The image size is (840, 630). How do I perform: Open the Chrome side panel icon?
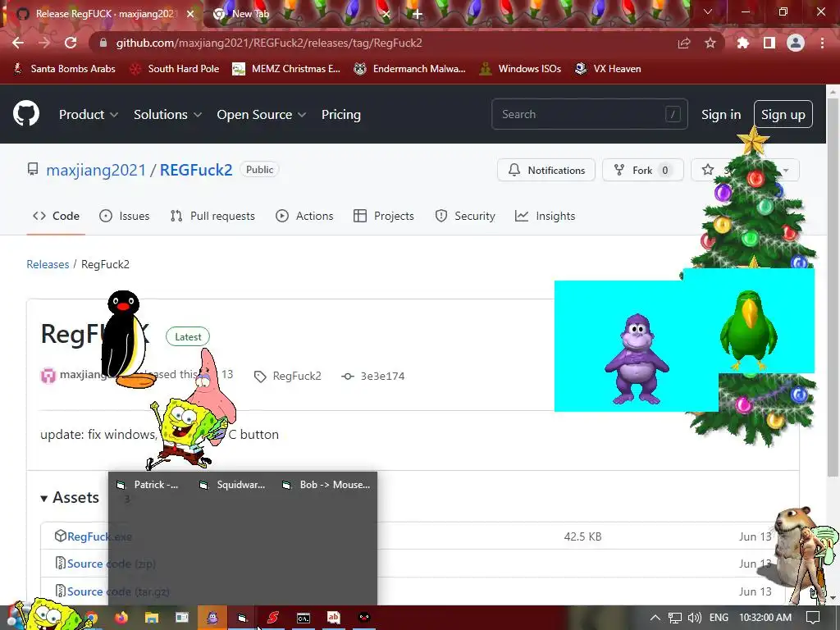click(x=769, y=43)
